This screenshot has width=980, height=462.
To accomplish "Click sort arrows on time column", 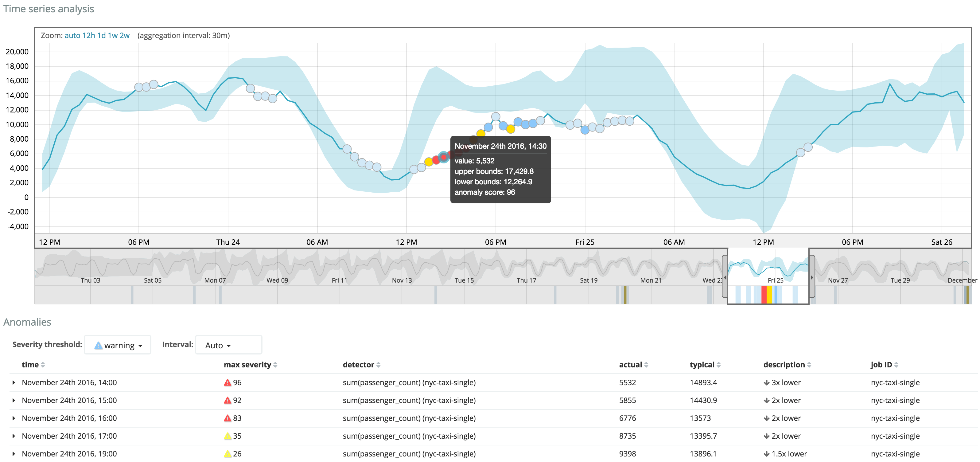I will tap(43, 365).
